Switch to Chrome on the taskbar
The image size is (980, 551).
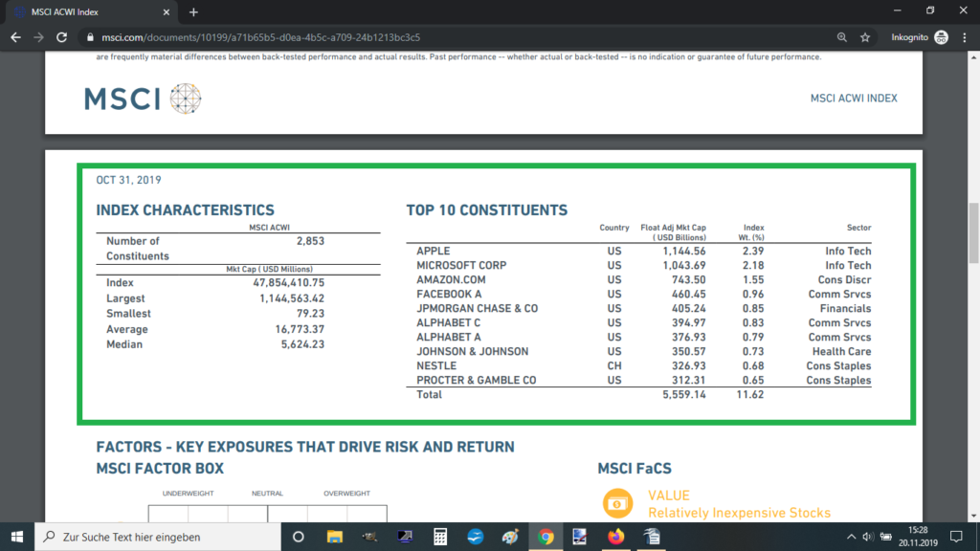tap(546, 537)
